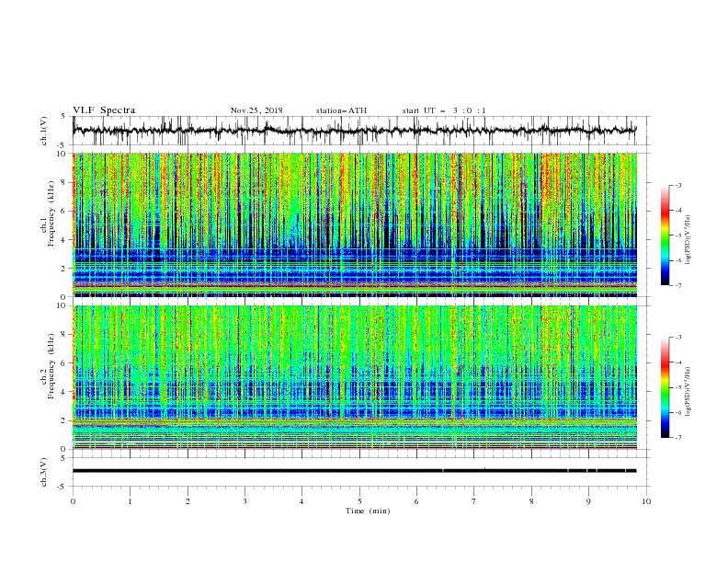Click the ch.1(V) waveform axis label

[44, 132]
